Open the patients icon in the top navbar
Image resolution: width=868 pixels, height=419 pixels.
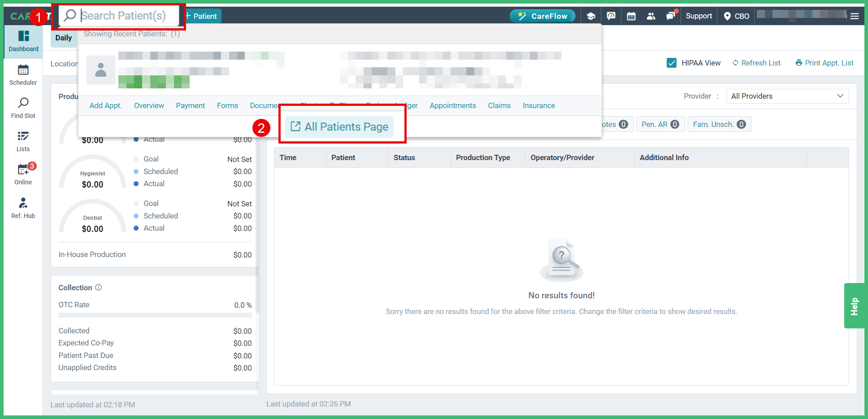pos(651,16)
